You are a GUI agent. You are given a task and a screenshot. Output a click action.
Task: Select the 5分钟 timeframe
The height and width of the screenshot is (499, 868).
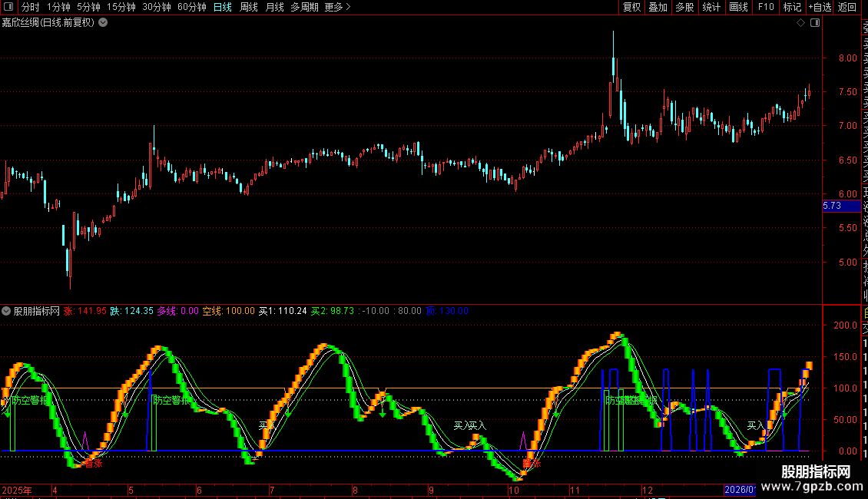(x=89, y=8)
